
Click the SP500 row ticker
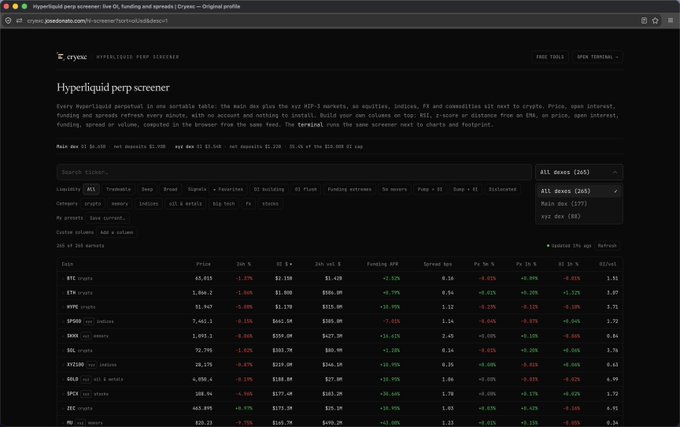click(74, 321)
